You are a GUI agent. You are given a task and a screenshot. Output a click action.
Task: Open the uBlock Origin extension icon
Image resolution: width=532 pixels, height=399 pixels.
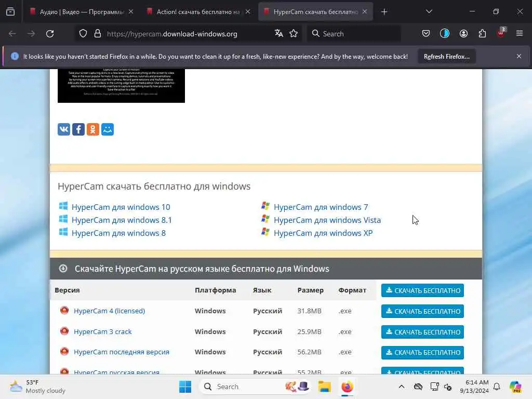501,33
